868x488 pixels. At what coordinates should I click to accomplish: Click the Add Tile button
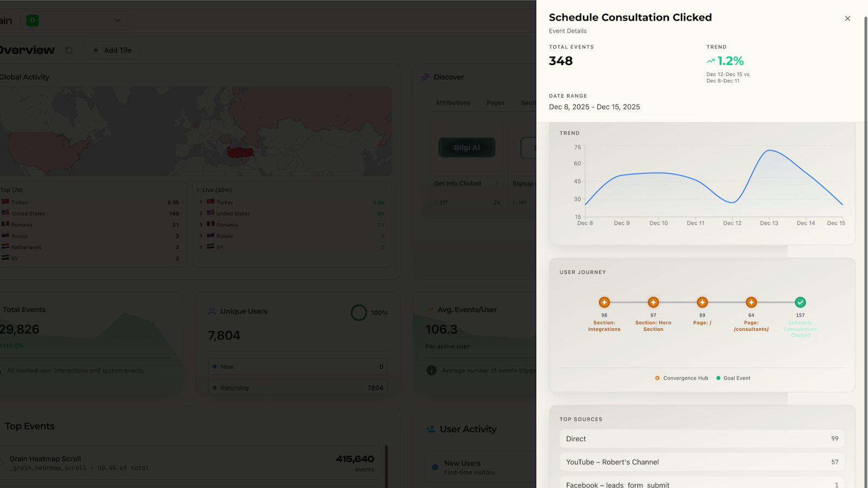tap(112, 50)
